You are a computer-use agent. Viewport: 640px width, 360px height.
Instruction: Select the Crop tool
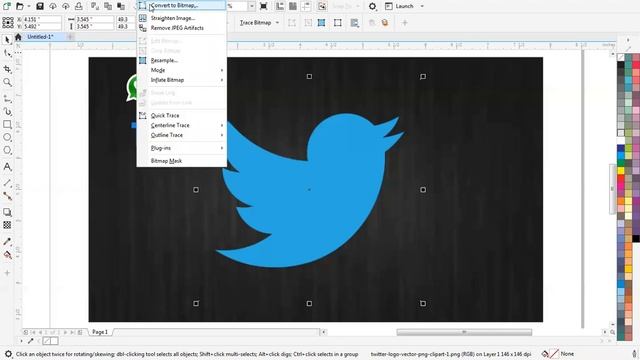7,69
